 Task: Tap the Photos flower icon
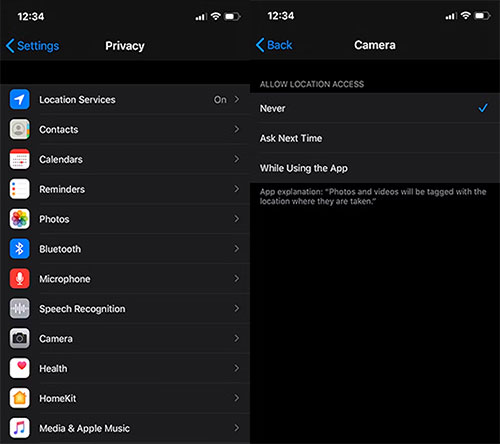click(20, 219)
